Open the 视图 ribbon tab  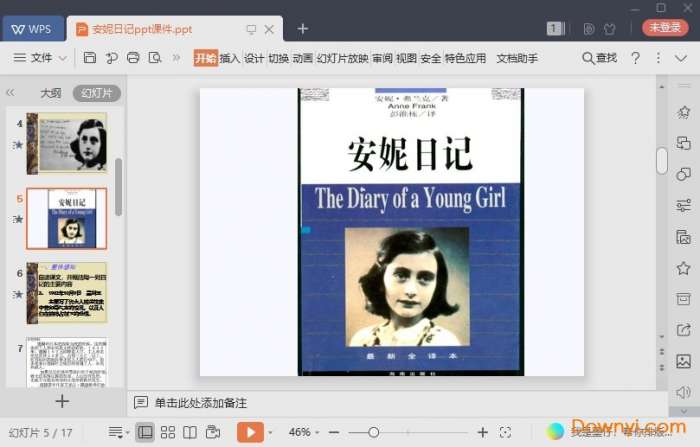click(407, 58)
